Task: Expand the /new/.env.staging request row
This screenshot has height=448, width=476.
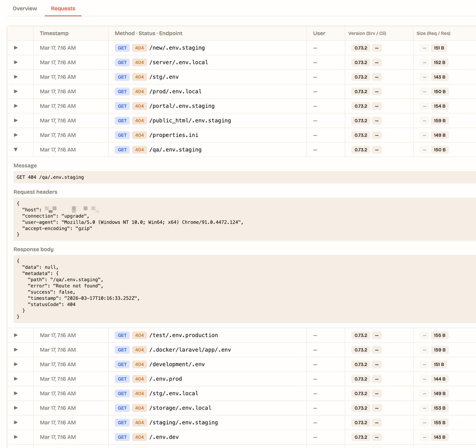Action: [x=16, y=48]
